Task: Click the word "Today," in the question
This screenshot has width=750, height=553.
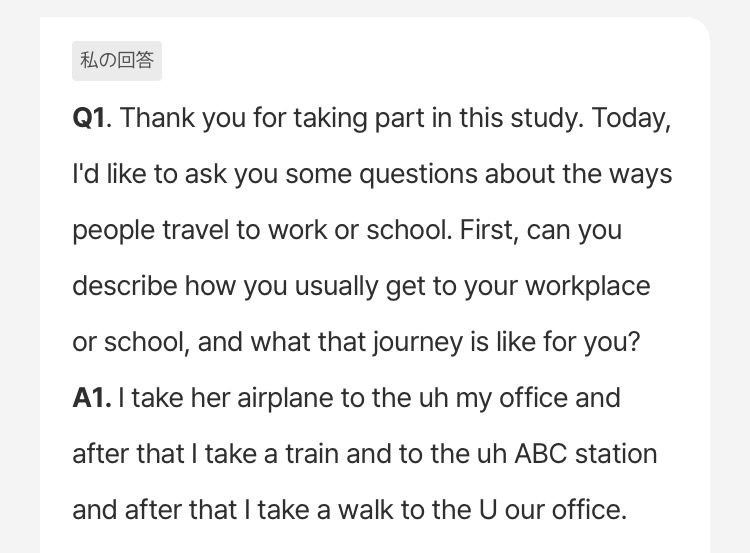Action: (631, 118)
